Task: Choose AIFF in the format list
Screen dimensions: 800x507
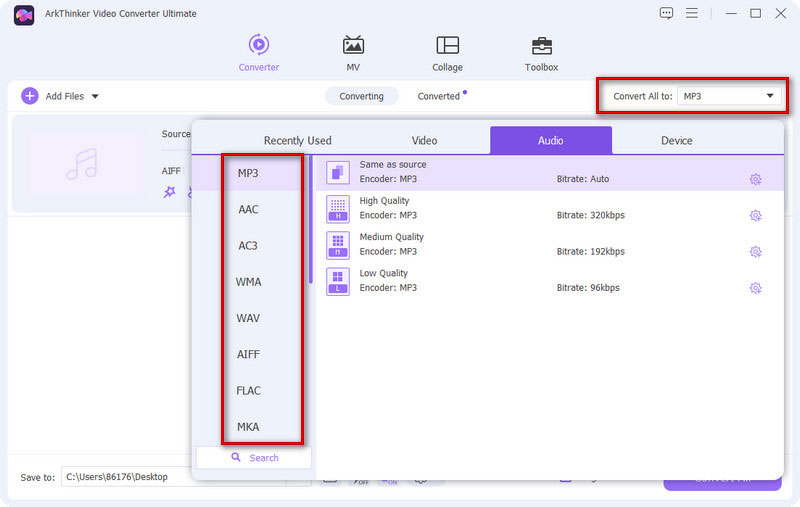Action: (248, 354)
